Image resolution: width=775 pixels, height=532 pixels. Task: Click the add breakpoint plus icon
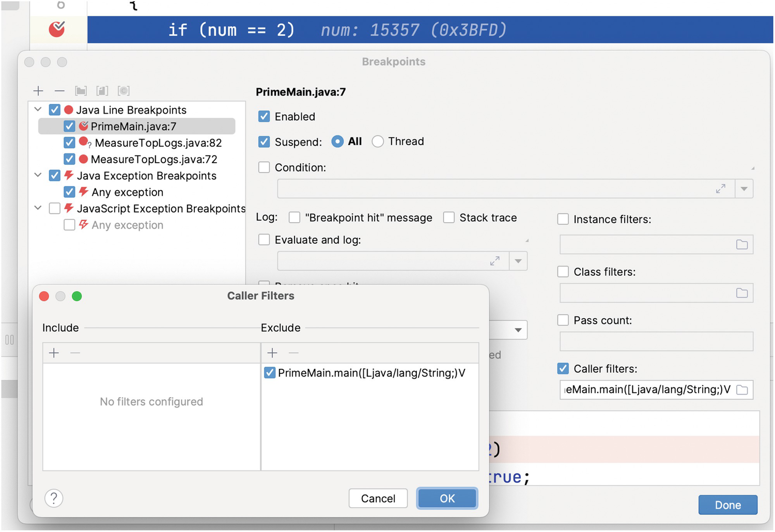[38, 91]
